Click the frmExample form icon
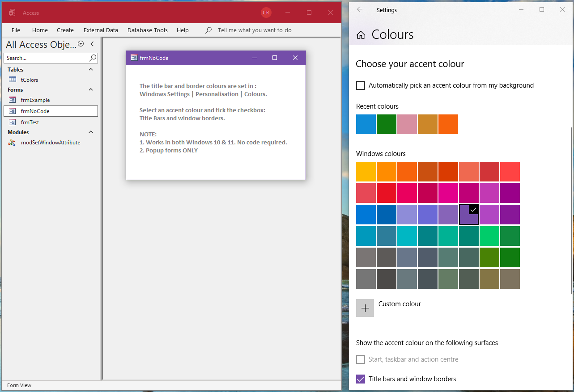 click(x=13, y=100)
